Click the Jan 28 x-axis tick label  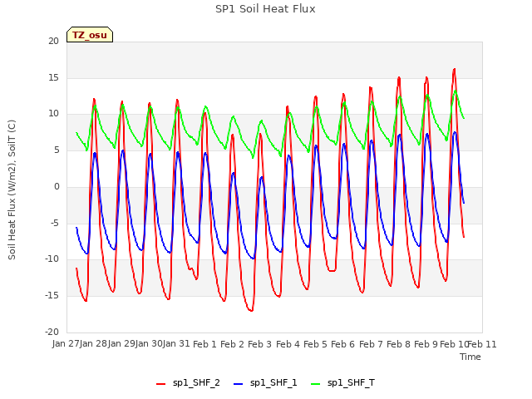pyautogui.click(x=94, y=344)
